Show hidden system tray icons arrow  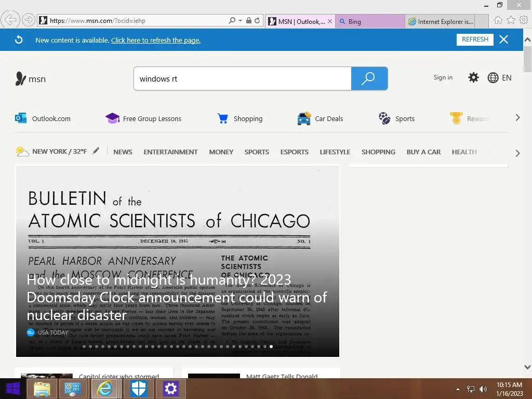coord(458,389)
